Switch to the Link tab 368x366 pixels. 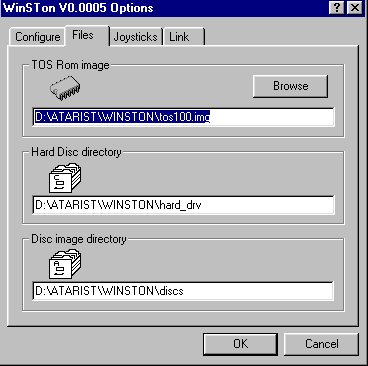tap(184, 36)
